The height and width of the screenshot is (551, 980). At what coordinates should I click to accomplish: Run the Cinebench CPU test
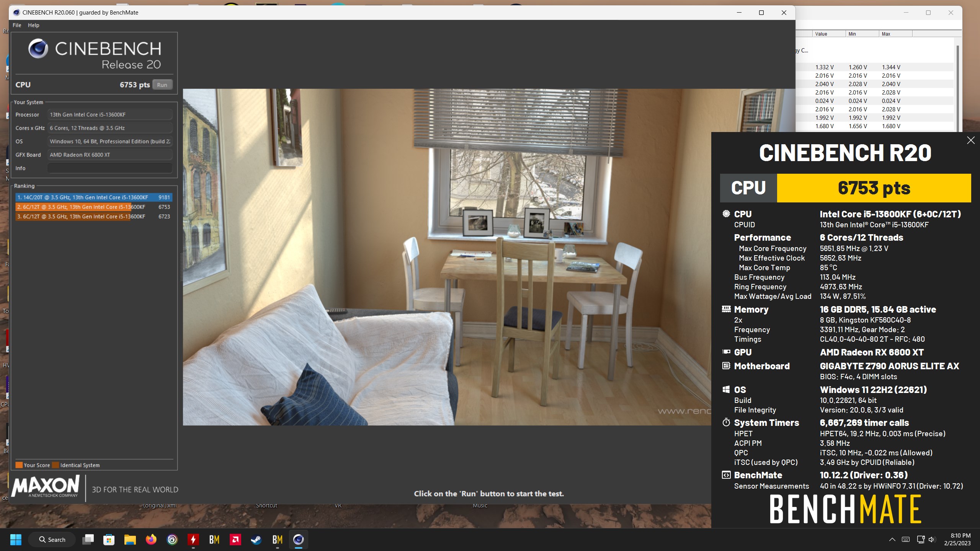(x=162, y=85)
